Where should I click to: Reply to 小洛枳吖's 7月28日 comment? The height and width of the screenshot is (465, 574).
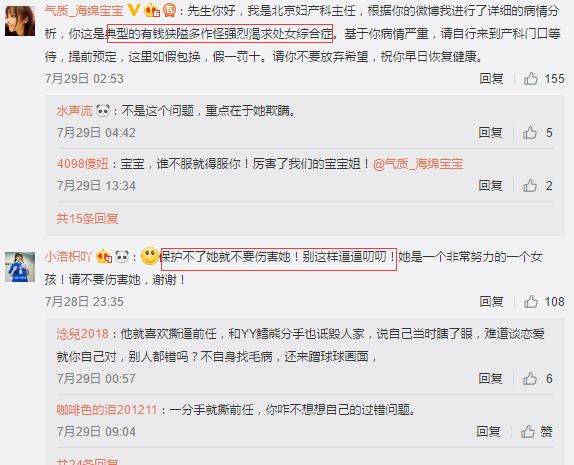(491, 301)
